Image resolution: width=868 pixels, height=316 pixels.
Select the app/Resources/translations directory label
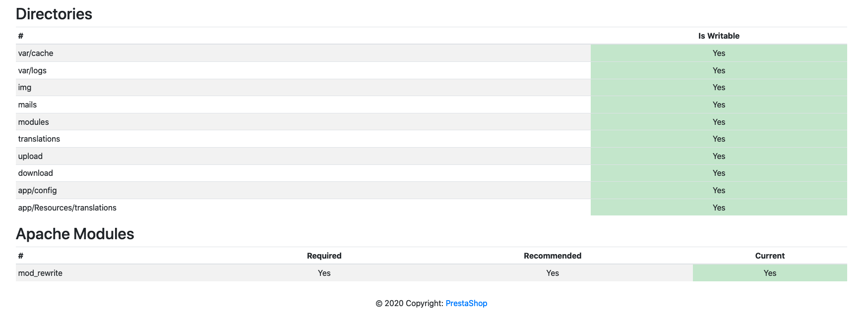(x=67, y=208)
